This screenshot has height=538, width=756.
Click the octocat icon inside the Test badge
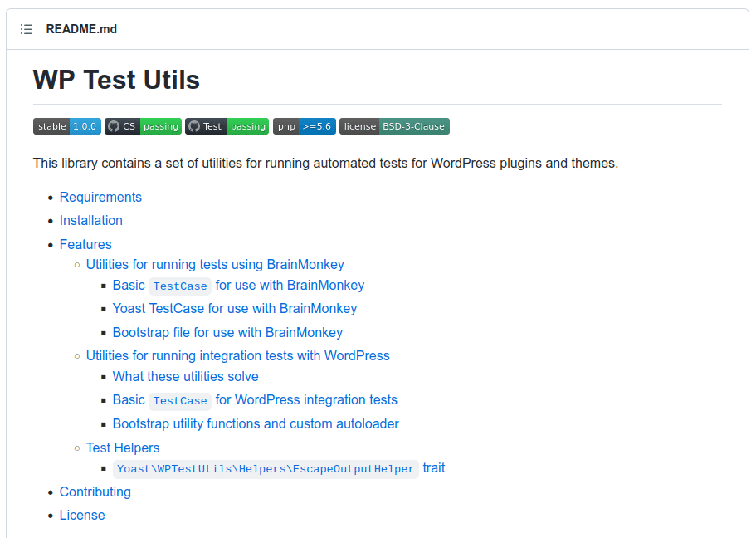click(196, 125)
